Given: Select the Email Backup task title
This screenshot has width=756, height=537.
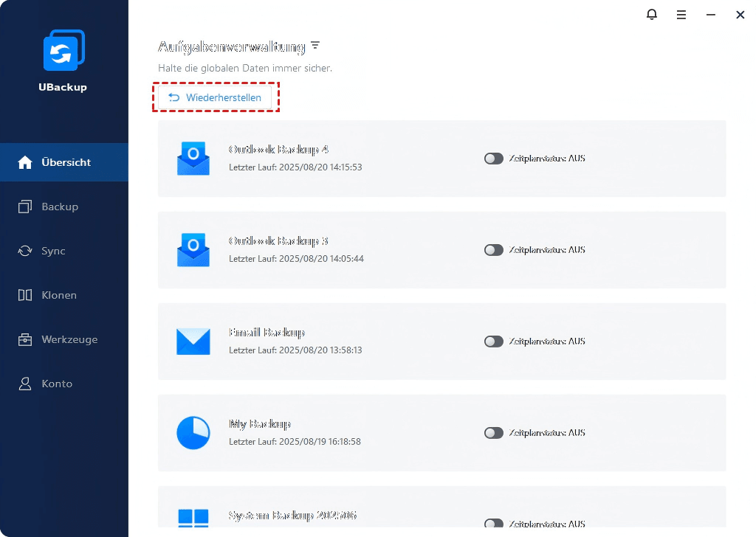Looking at the screenshot, I should pos(267,333).
